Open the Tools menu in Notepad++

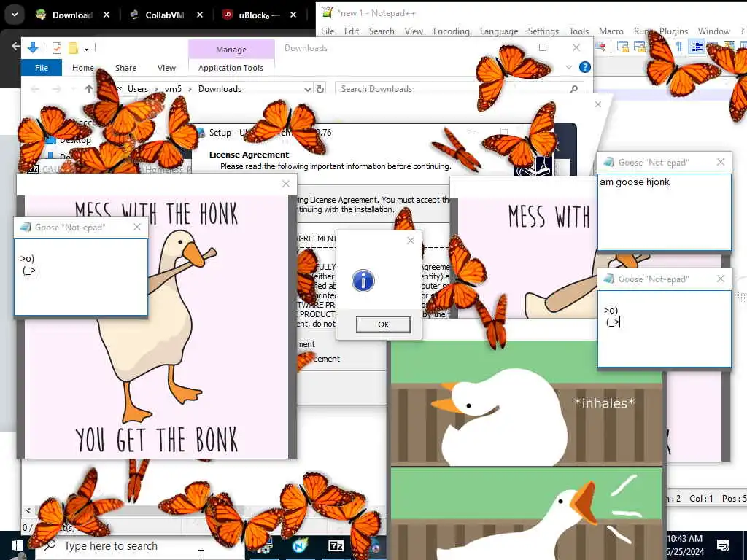pyautogui.click(x=578, y=31)
